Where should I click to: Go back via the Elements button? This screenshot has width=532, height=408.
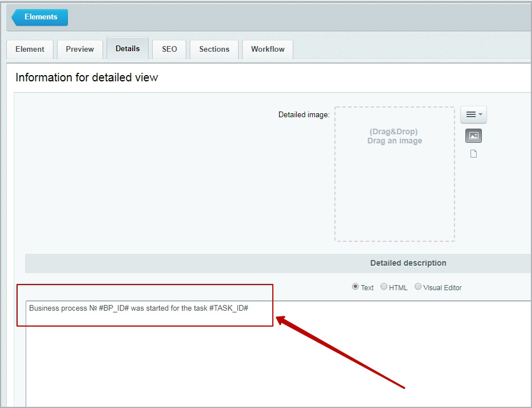[x=40, y=17]
